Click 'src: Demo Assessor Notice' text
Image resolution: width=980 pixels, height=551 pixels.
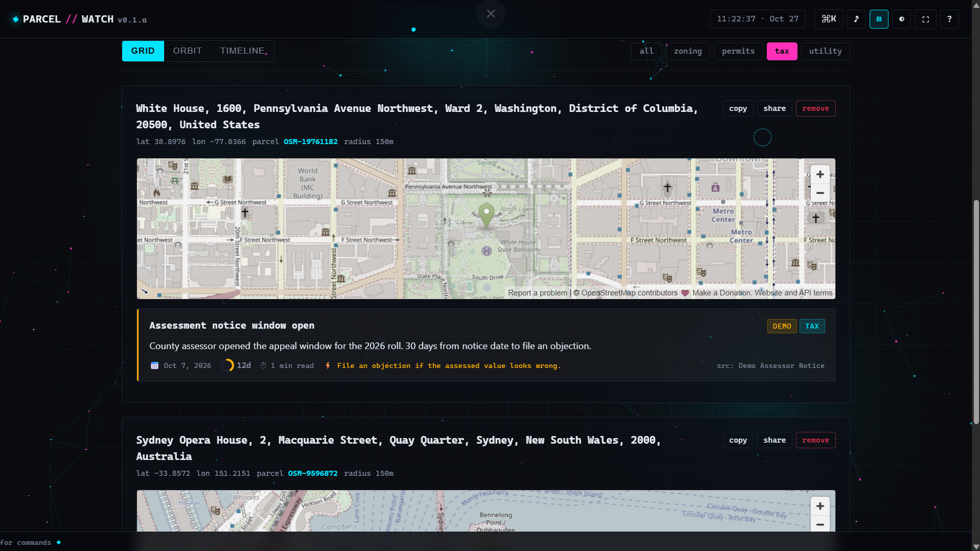tap(770, 365)
